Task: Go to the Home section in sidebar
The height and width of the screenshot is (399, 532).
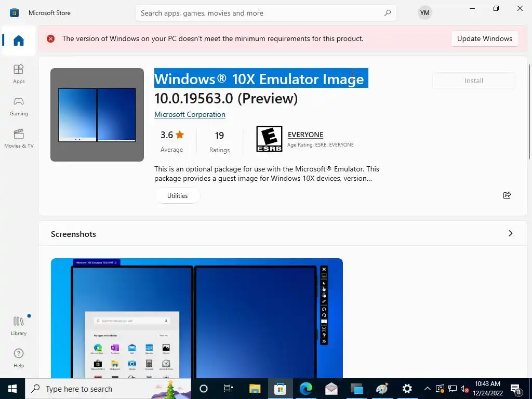Action: [19, 41]
